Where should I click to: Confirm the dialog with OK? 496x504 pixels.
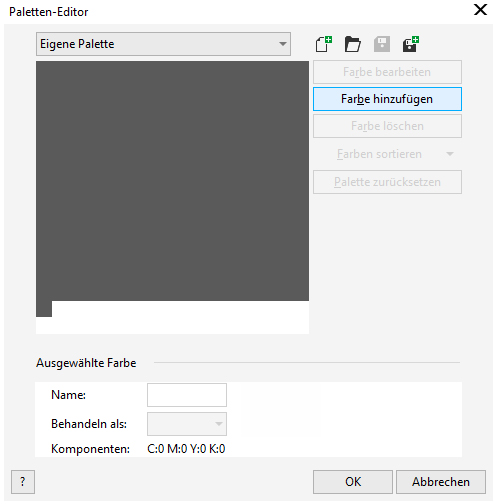pyautogui.click(x=353, y=482)
